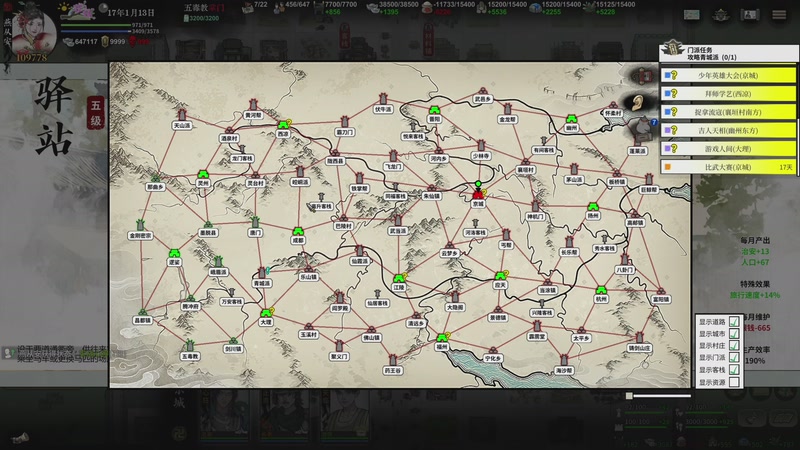The height and width of the screenshot is (450, 800).
Task: Click the 霸刀门 label on map
Action: (344, 132)
